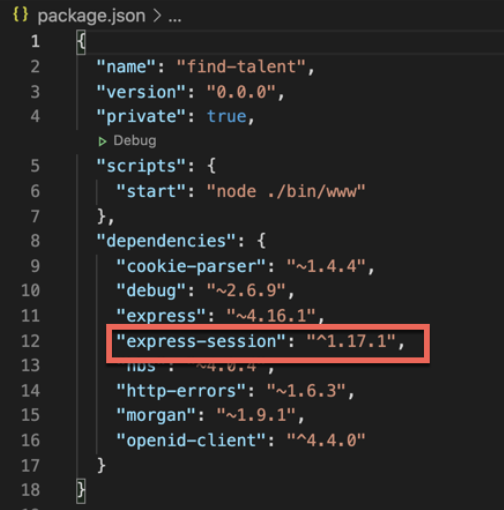Click the "express-session" dependency line
The image size is (504, 510).
260,341
